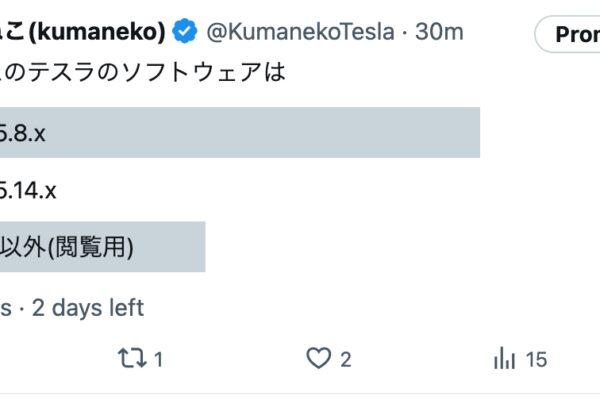Click the empty row right of 5.14.x
The width and height of the screenshot is (600, 400).
[x=300, y=190]
